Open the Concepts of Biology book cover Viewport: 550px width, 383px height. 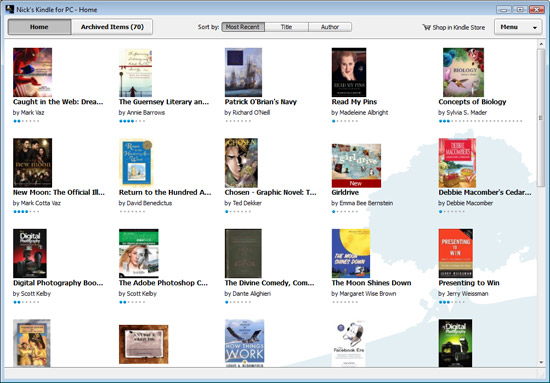[x=463, y=72]
